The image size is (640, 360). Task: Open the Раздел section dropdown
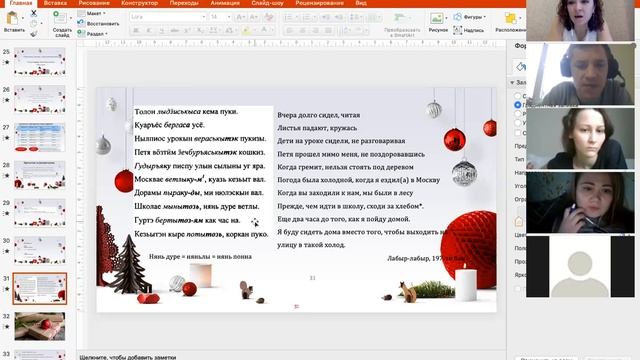[x=107, y=34]
